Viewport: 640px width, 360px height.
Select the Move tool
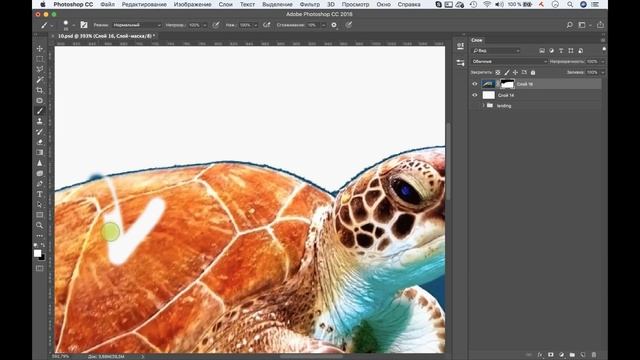[x=40, y=49]
